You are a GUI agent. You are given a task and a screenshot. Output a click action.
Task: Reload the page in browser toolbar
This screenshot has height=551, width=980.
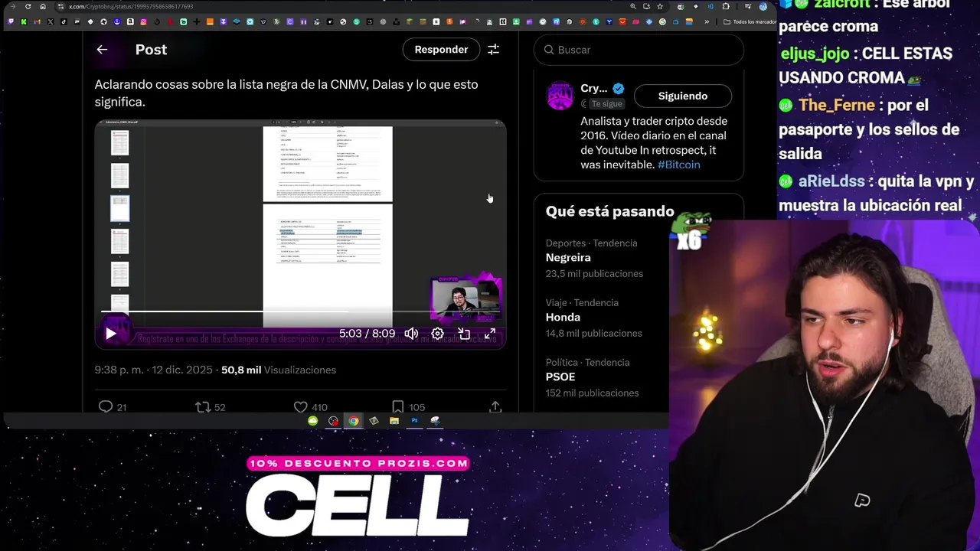pyautogui.click(x=28, y=7)
